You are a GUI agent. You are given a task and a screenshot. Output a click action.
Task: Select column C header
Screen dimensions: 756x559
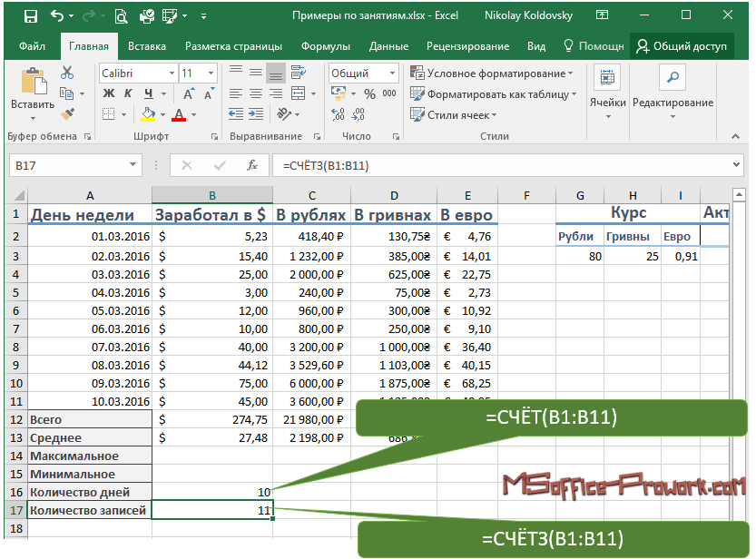click(x=312, y=196)
